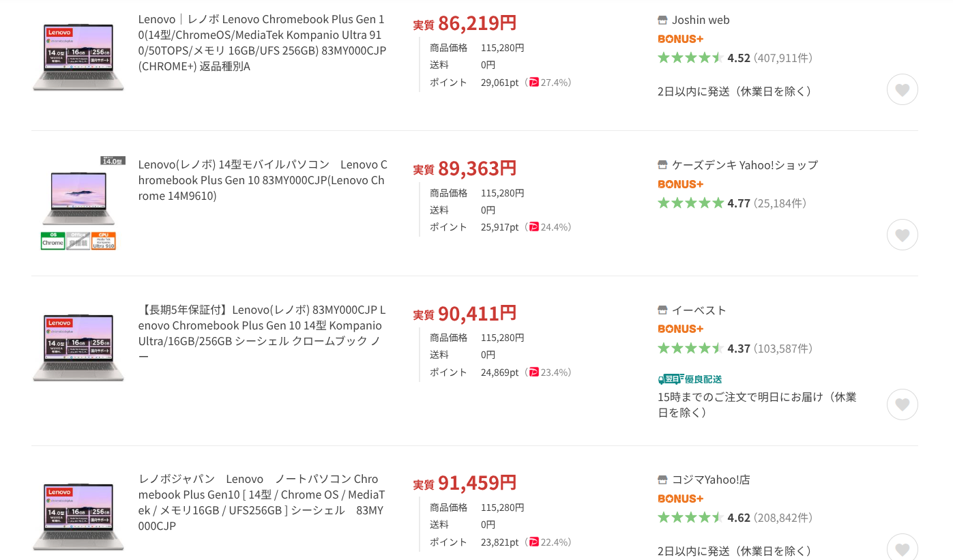Open ケーズデンキ Yahoo!ショップ store page

[x=744, y=165]
